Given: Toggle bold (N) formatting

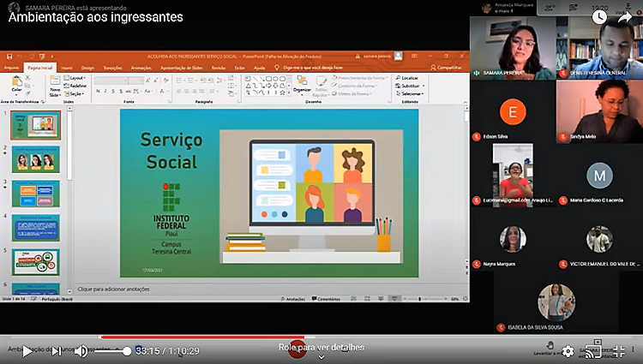Looking at the screenshot, I should coord(98,91).
